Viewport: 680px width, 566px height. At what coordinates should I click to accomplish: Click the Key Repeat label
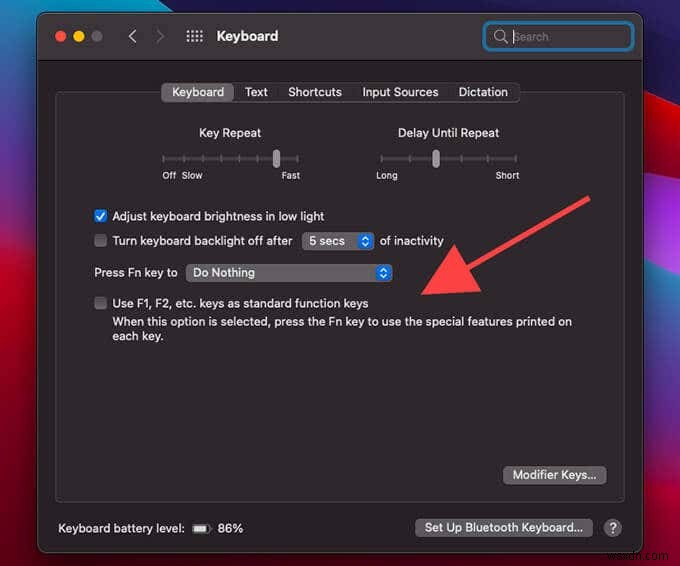(x=230, y=133)
